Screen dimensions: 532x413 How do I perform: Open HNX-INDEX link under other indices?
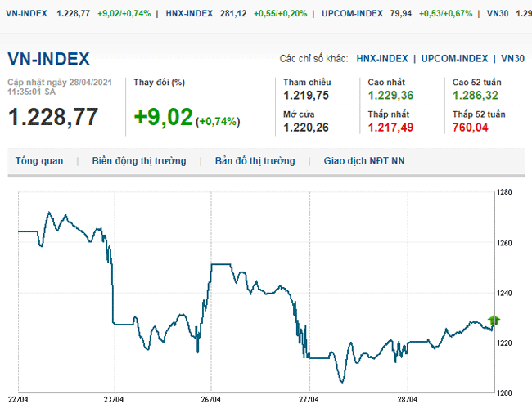click(x=382, y=59)
